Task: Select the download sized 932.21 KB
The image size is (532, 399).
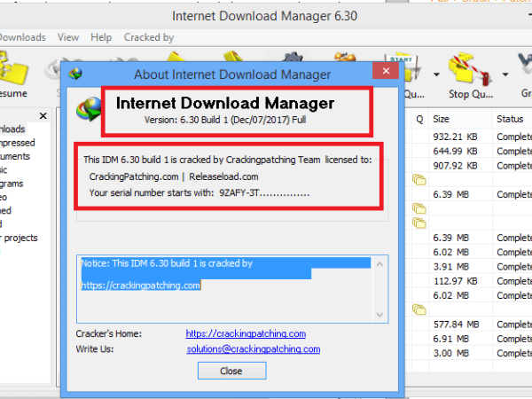Action: tap(455, 137)
